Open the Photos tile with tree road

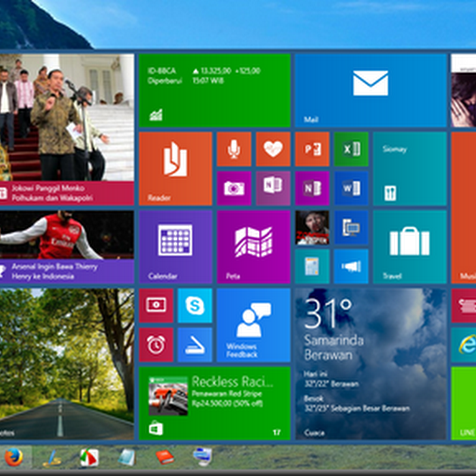(67, 364)
